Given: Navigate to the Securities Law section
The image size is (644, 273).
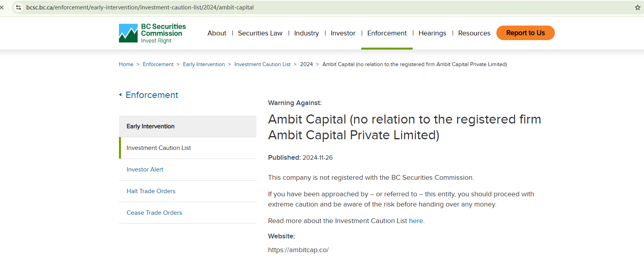Looking at the screenshot, I should coord(260,33).
